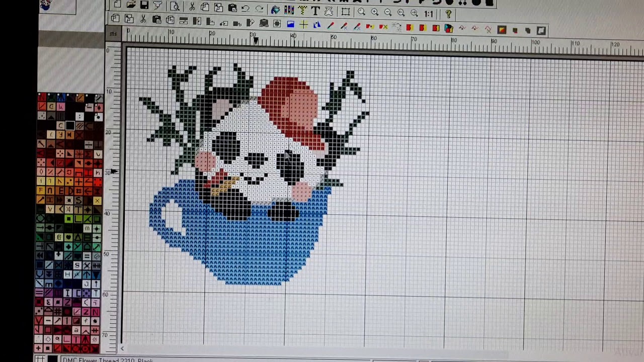Pick the bright green palette swatch

click(x=69, y=219)
